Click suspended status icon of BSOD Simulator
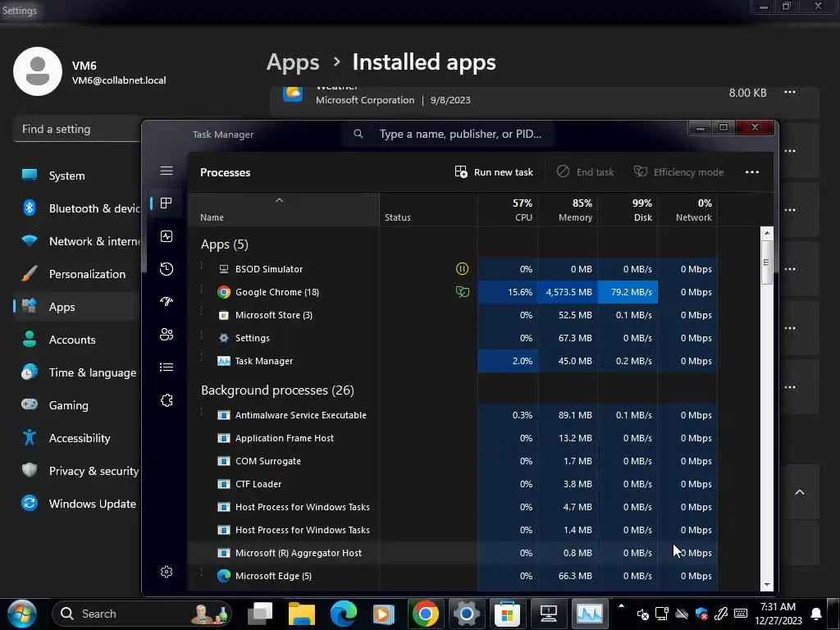 pyautogui.click(x=462, y=269)
